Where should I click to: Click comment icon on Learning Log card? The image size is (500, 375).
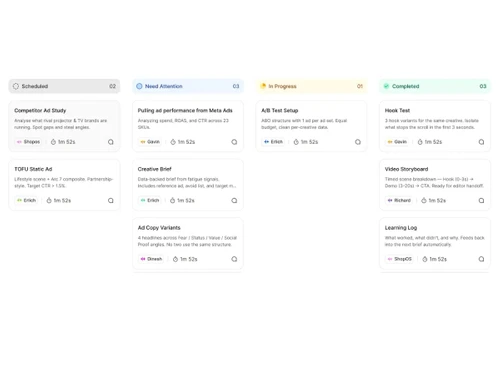pyautogui.click(x=481, y=259)
